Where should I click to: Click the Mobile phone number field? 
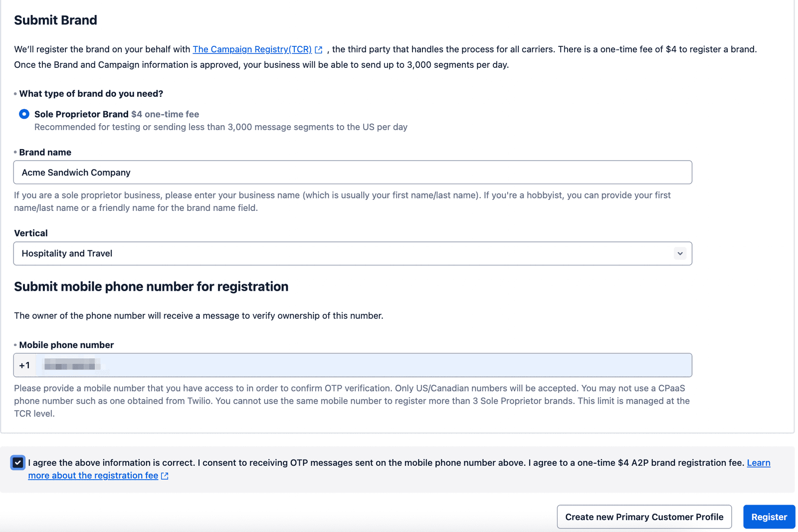click(x=349, y=365)
